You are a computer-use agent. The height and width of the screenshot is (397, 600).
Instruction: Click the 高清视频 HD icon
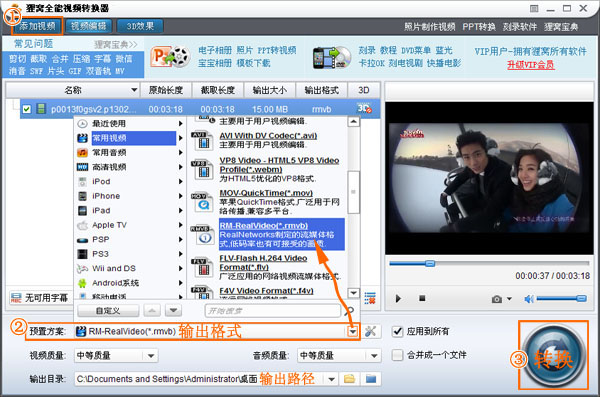tap(82, 167)
